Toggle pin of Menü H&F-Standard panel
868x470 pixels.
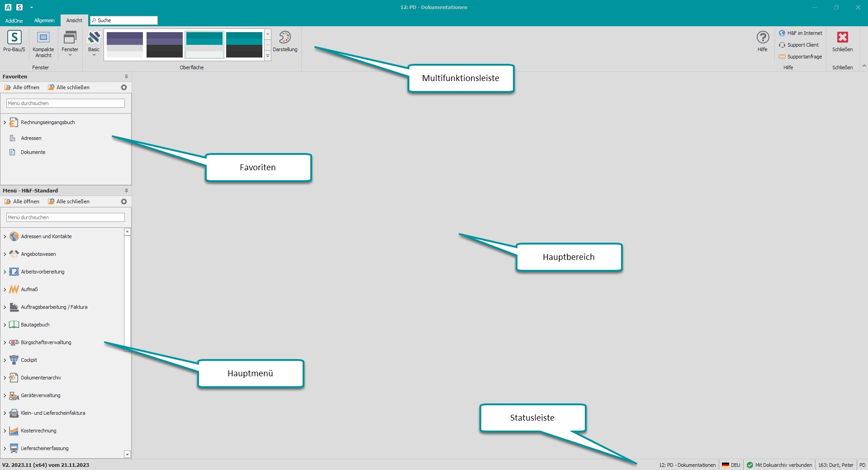[x=126, y=191]
